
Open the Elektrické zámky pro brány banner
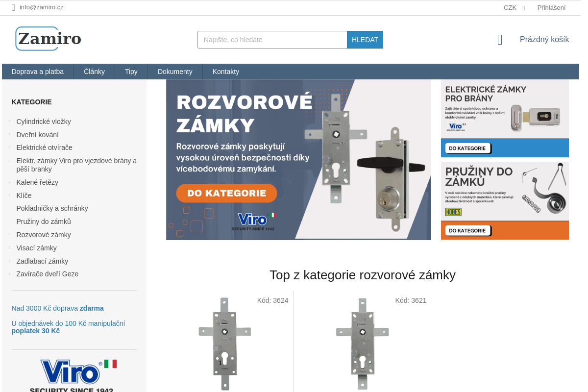pyautogui.click(x=505, y=118)
